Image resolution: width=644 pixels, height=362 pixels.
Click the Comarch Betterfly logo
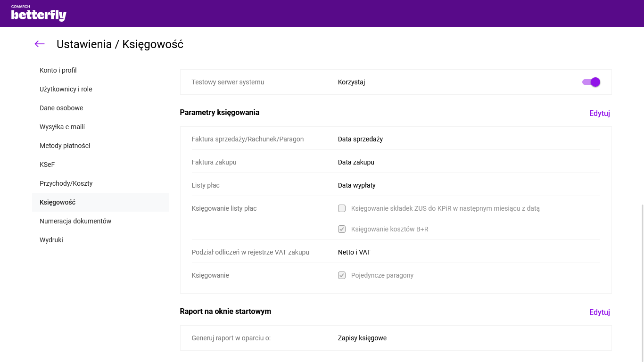click(x=39, y=14)
